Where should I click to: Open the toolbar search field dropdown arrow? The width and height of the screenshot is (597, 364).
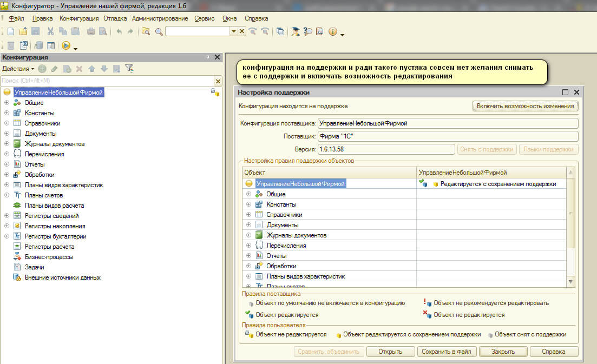click(234, 31)
